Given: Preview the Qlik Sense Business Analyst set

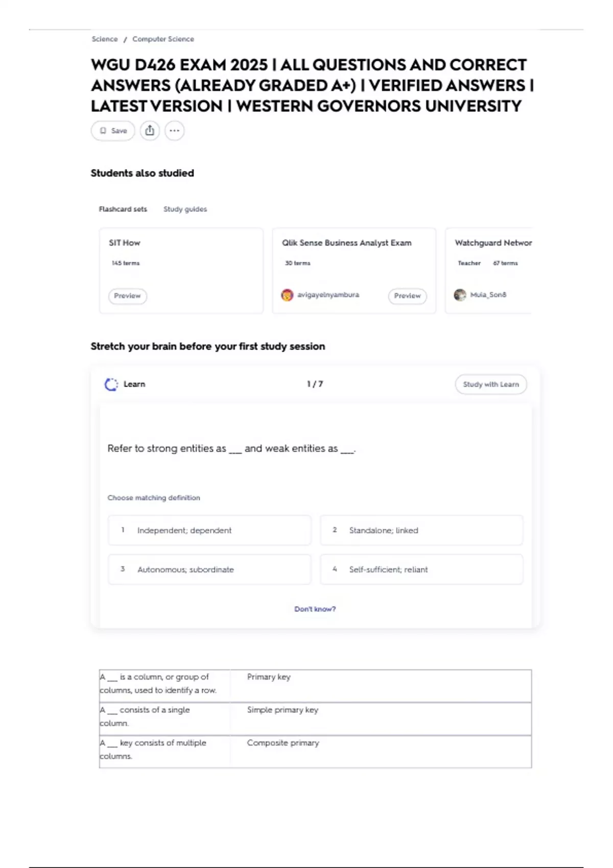Looking at the screenshot, I should pyautogui.click(x=407, y=296).
